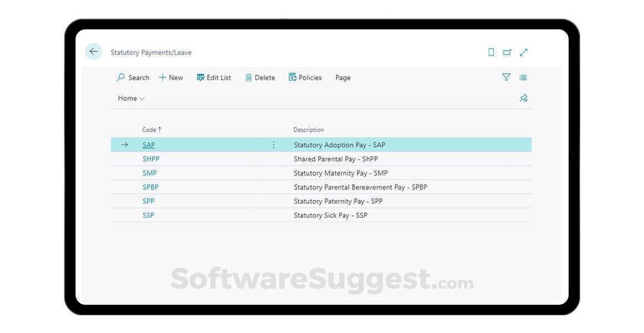Navigate back with the back arrow
Viewport: 644px width, 333px height.
[93, 51]
